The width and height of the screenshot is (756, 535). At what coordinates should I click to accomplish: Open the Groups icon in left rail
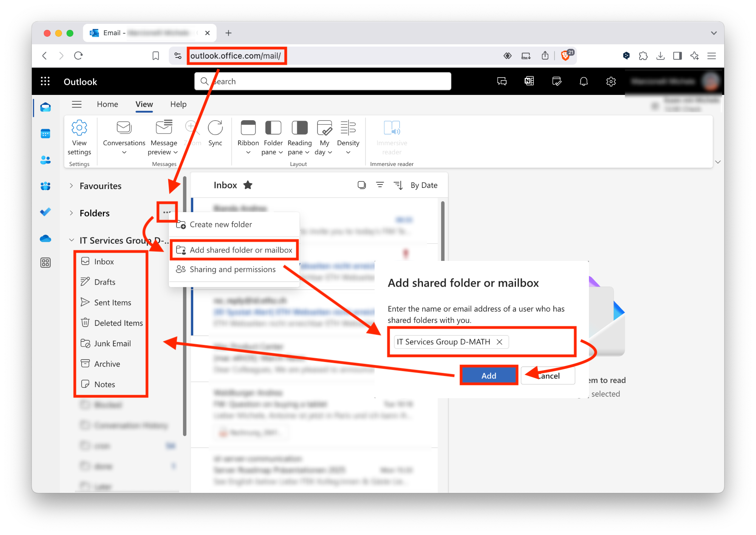point(45,186)
